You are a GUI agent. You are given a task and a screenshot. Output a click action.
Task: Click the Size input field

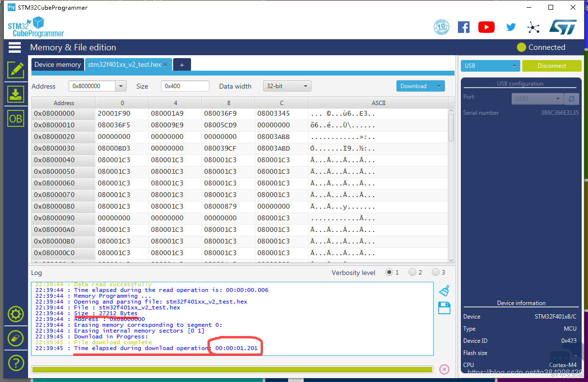click(185, 86)
